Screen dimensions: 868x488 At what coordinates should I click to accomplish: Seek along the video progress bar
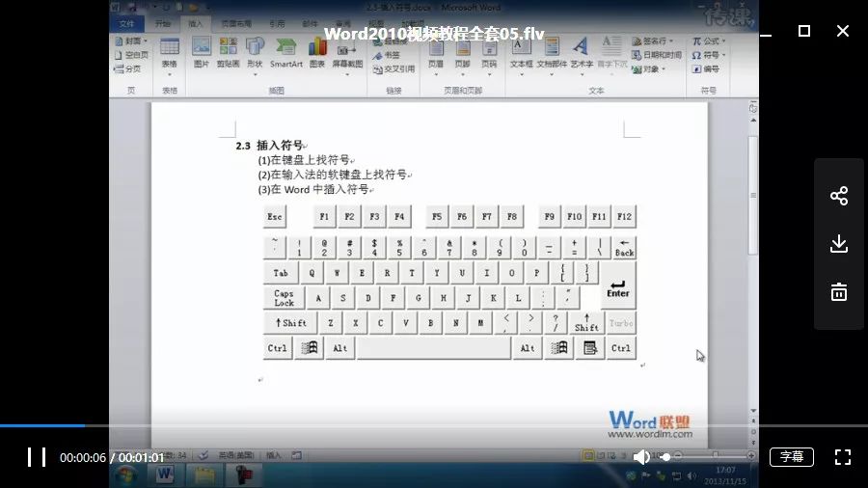click(434, 425)
